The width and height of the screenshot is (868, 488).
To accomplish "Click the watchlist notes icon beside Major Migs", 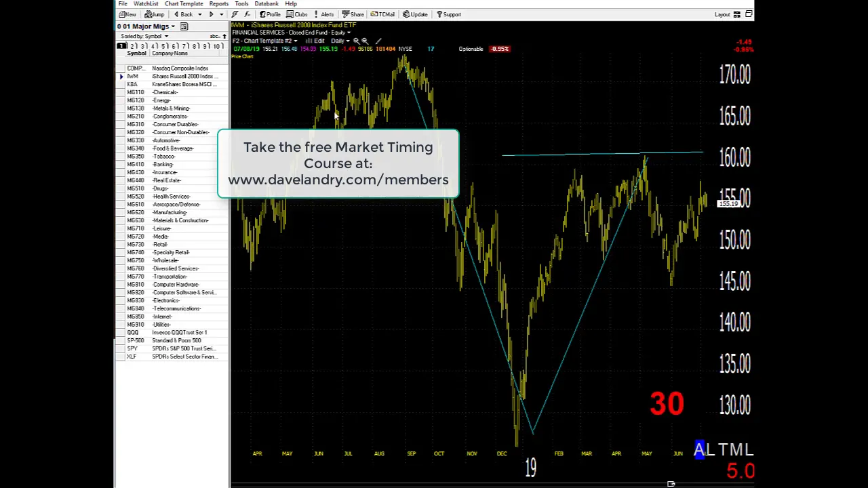I will click(x=184, y=26).
